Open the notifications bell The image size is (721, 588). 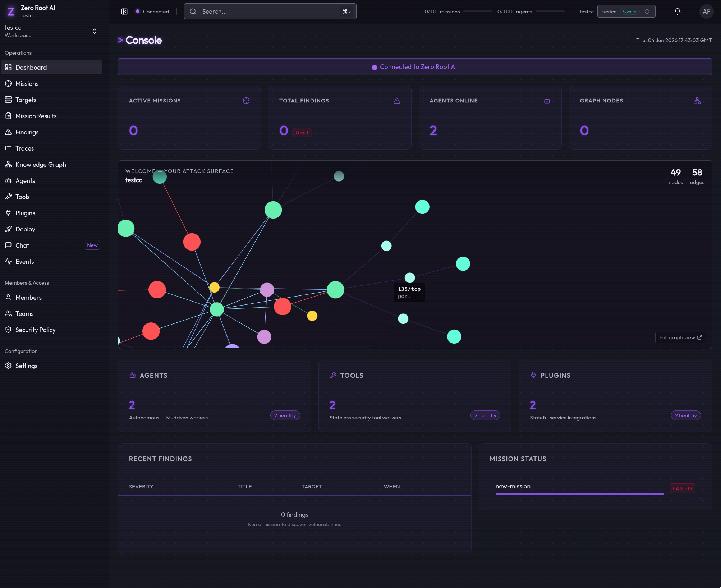(x=677, y=12)
